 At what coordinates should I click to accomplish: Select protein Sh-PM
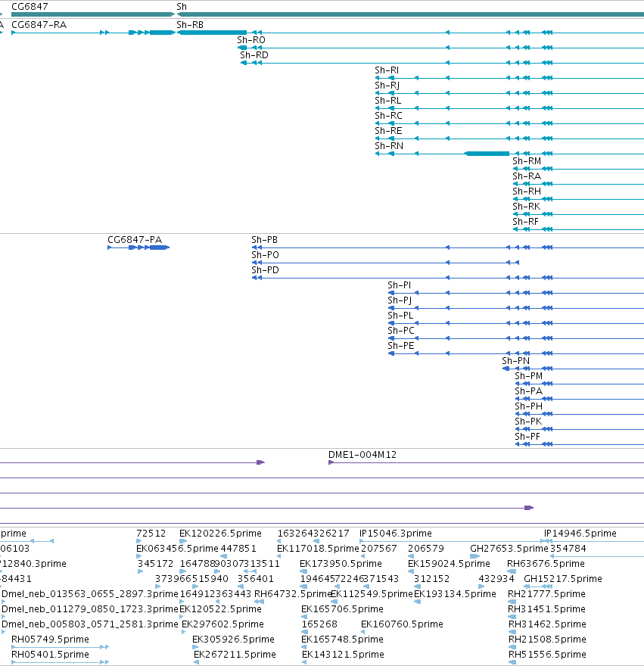click(x=528, y=376)
